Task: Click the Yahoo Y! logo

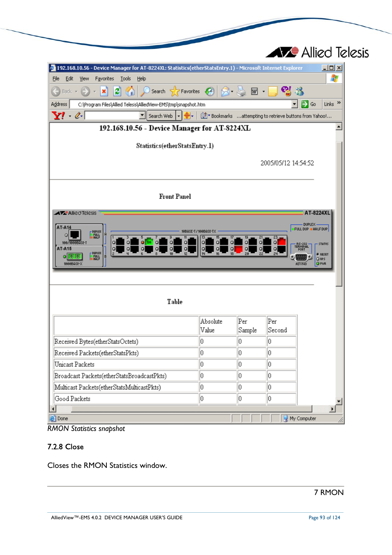Action: (x=58, y=116)
